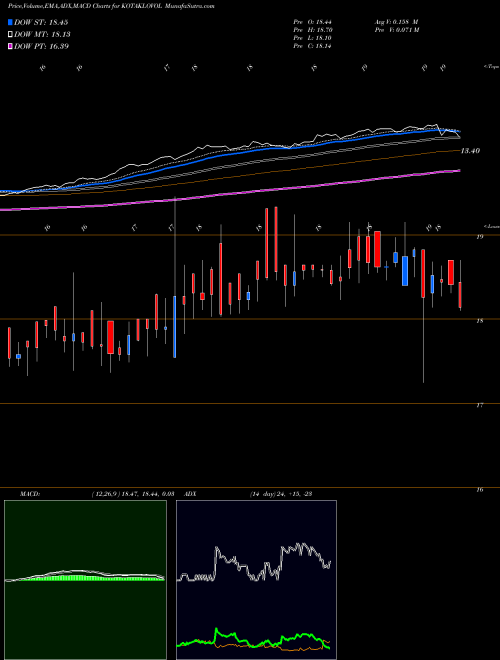Click the 'Pre O: 18.44' value
This screenshot has height=660, width=500.
click(x=312, y=21)
